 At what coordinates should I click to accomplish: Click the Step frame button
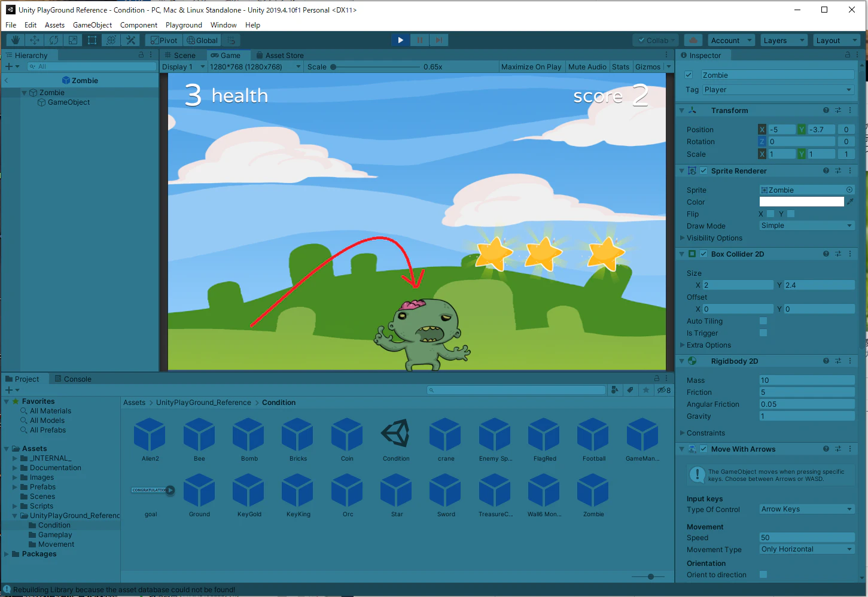(439, 40)
